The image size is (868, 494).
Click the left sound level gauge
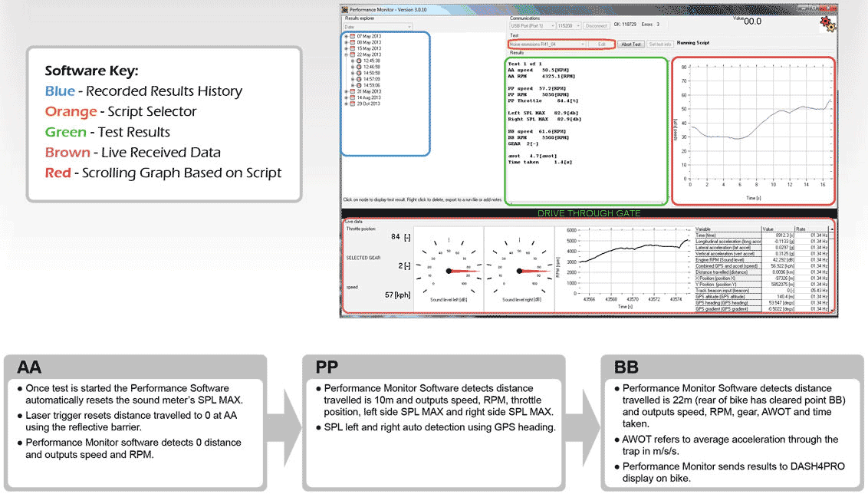(449, 270)
